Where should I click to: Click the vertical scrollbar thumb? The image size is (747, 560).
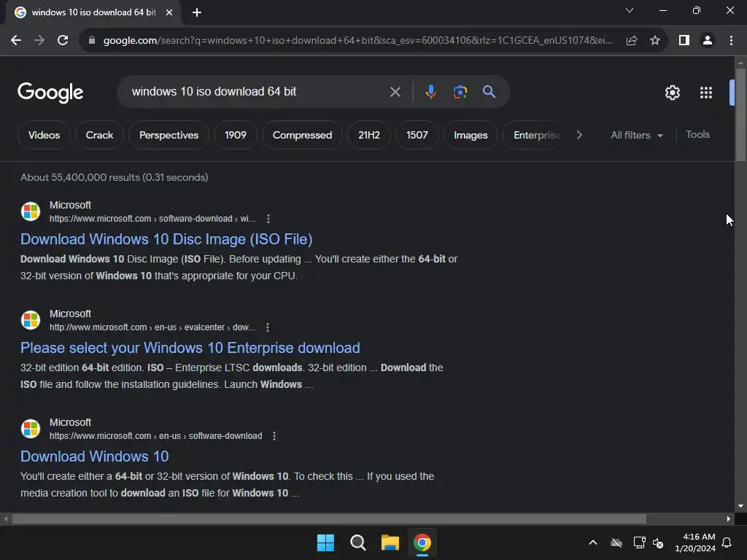click(x=740, y=114)
